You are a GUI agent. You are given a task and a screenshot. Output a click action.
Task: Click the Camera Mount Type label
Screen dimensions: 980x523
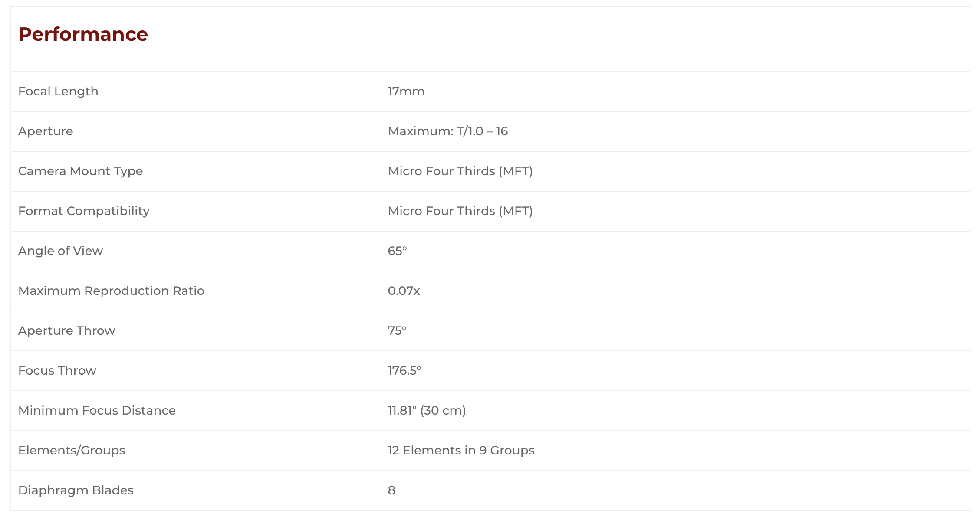[80, 171]
